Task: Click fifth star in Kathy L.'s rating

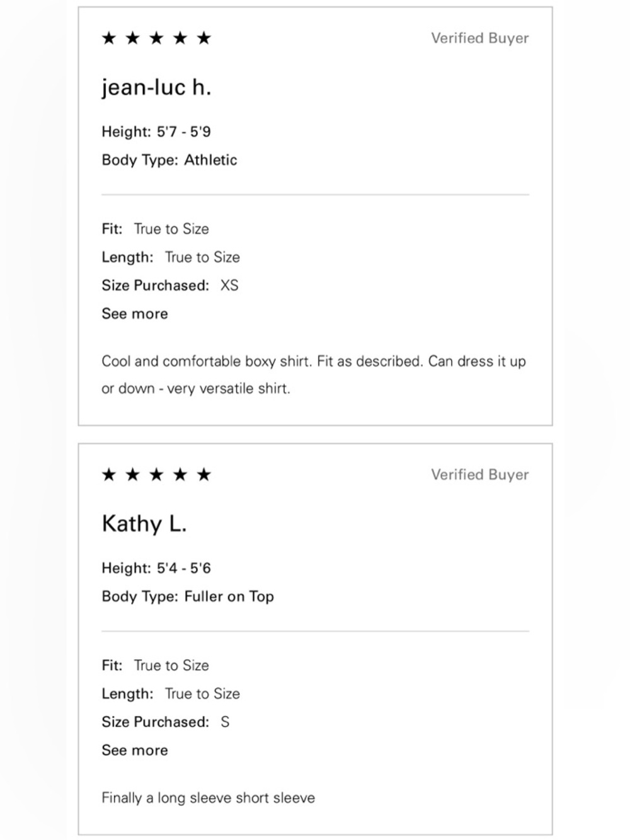Action: [203, 475]
